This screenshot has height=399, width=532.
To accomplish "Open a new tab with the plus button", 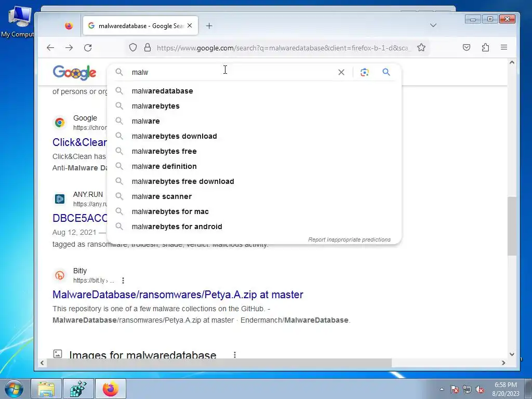I will 209,26.
